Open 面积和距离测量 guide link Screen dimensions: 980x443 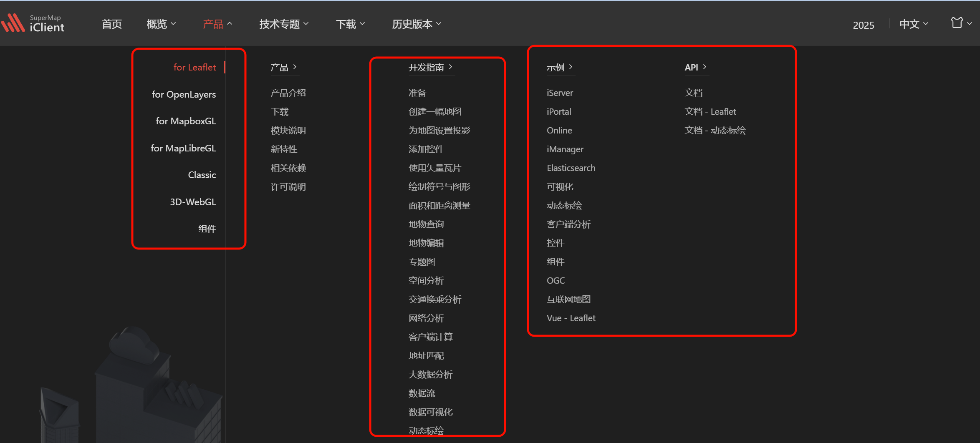point(439,205)
